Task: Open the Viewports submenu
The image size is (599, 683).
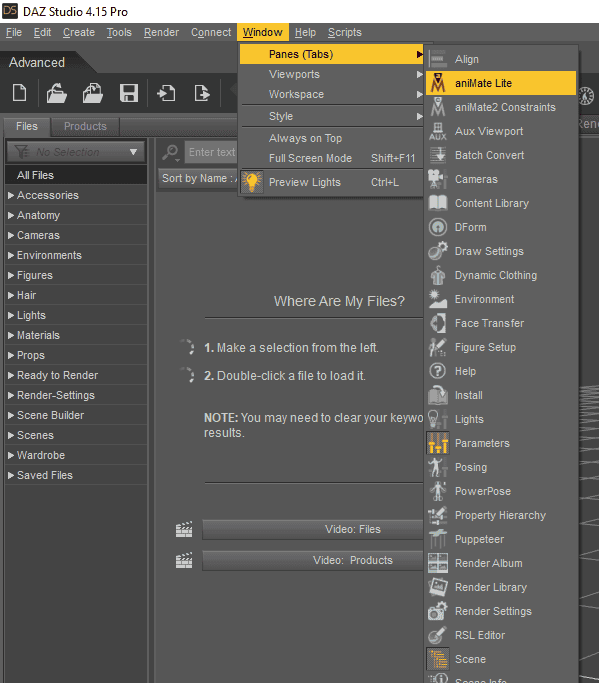Action: click(x=332, y=74)
